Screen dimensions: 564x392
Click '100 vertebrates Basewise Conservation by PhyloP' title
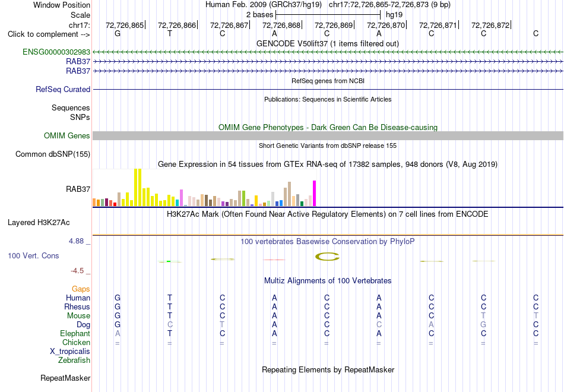click(x=327, y=242)
